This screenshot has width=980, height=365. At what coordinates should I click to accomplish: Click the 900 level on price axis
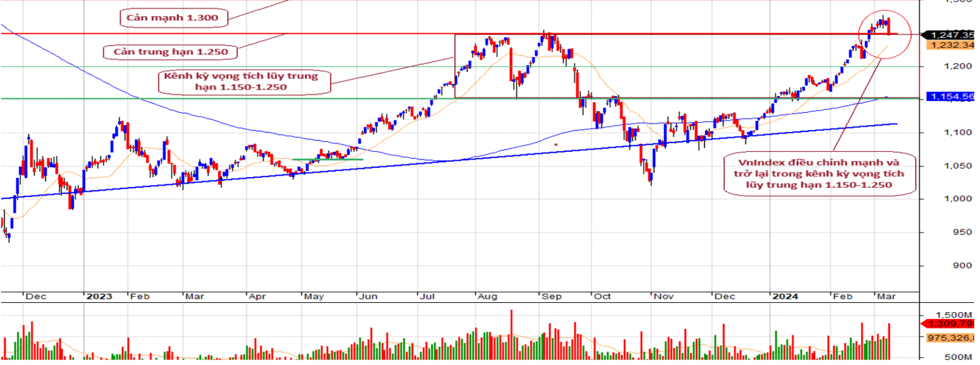tap(942, 265)
